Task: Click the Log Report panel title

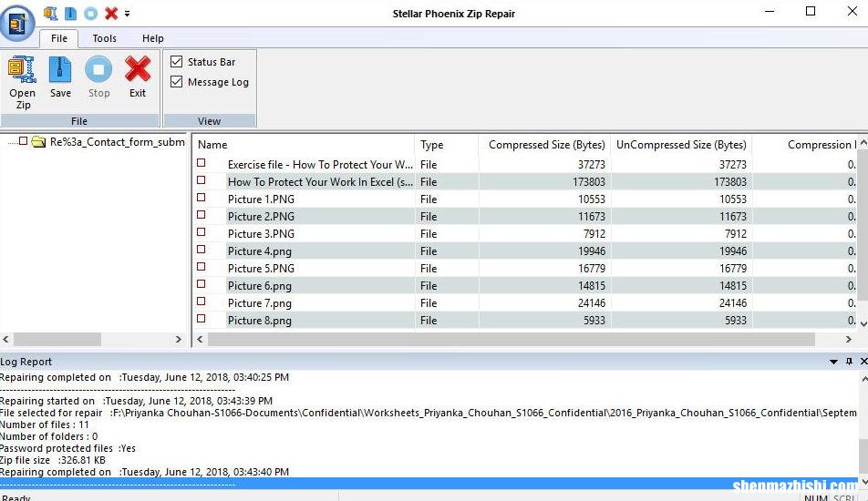Action: coord(26,362)
